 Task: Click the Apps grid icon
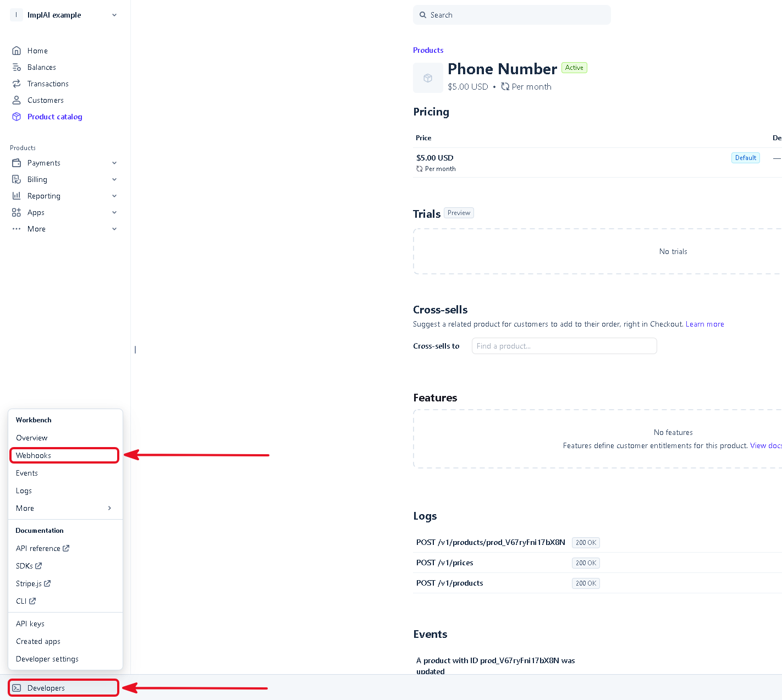point(16,212)
